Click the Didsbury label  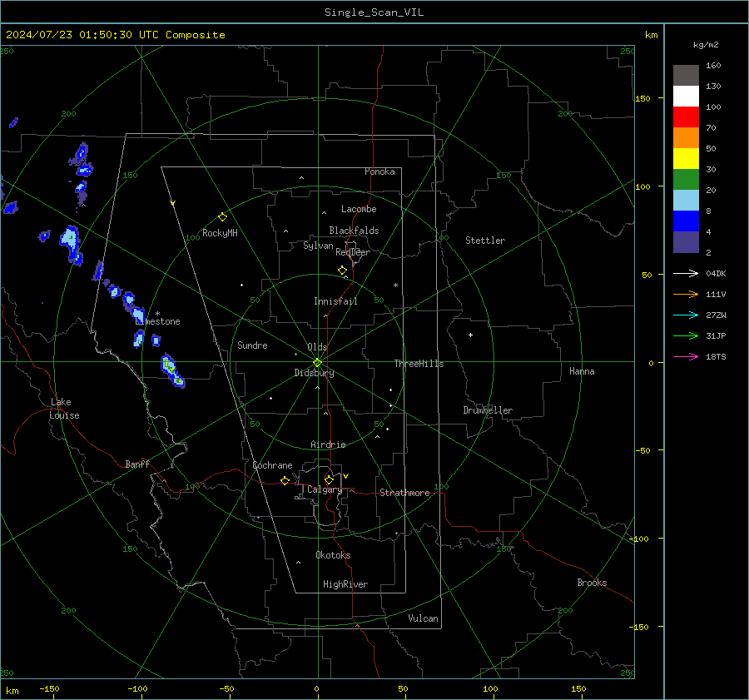(x=314, y=373)
